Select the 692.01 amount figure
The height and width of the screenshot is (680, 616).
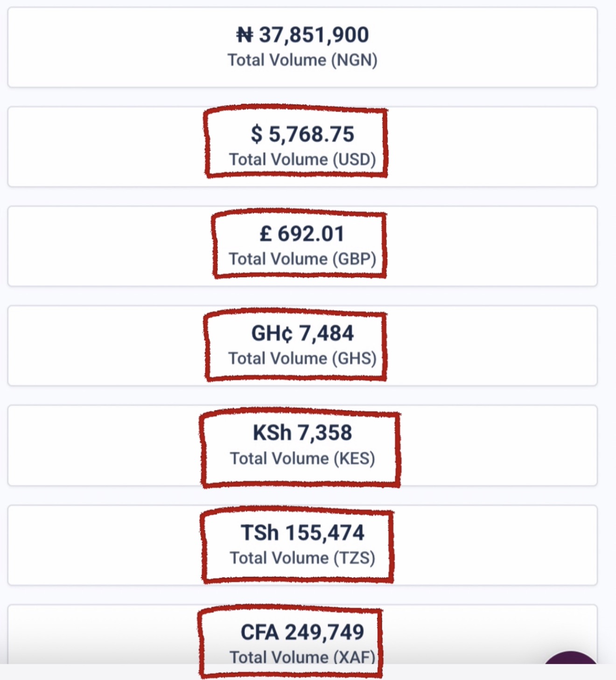click(311, 234)
